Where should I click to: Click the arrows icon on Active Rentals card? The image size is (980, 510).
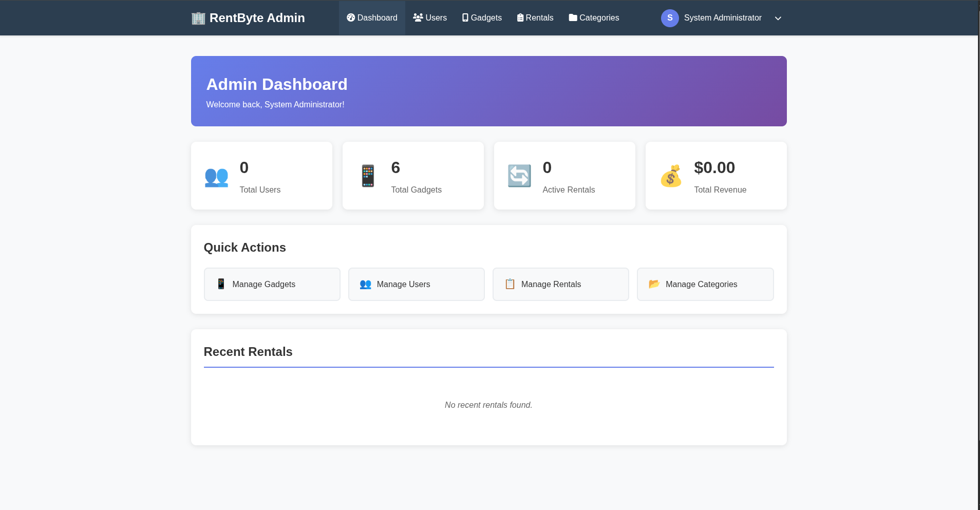(519, 176)
